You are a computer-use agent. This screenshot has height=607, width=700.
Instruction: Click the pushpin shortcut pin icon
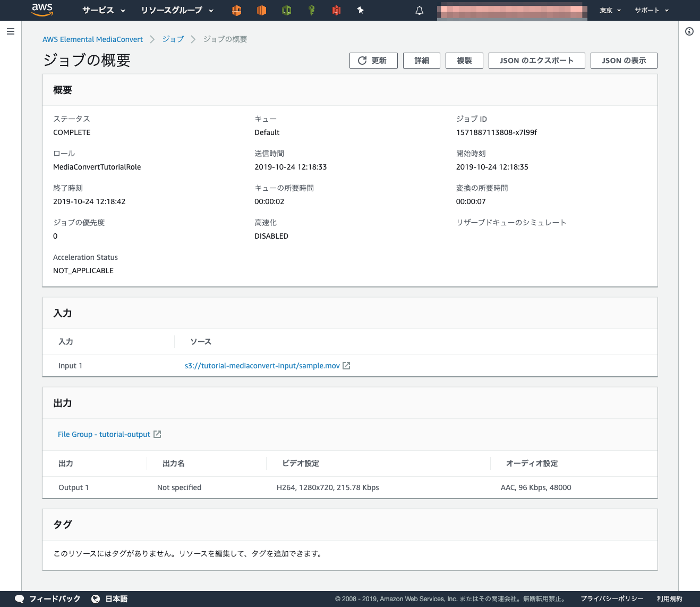point(361,10)
